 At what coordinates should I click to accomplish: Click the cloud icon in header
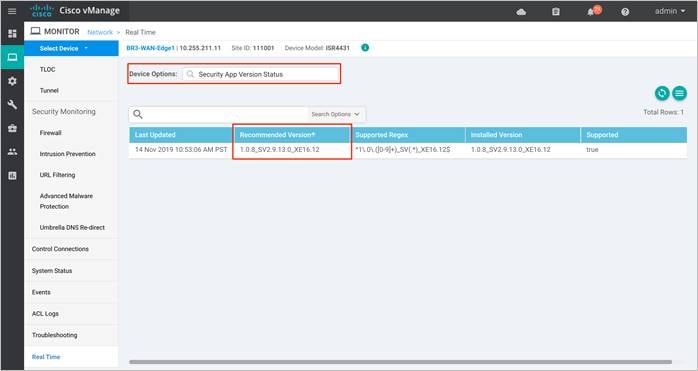[521, 12]
